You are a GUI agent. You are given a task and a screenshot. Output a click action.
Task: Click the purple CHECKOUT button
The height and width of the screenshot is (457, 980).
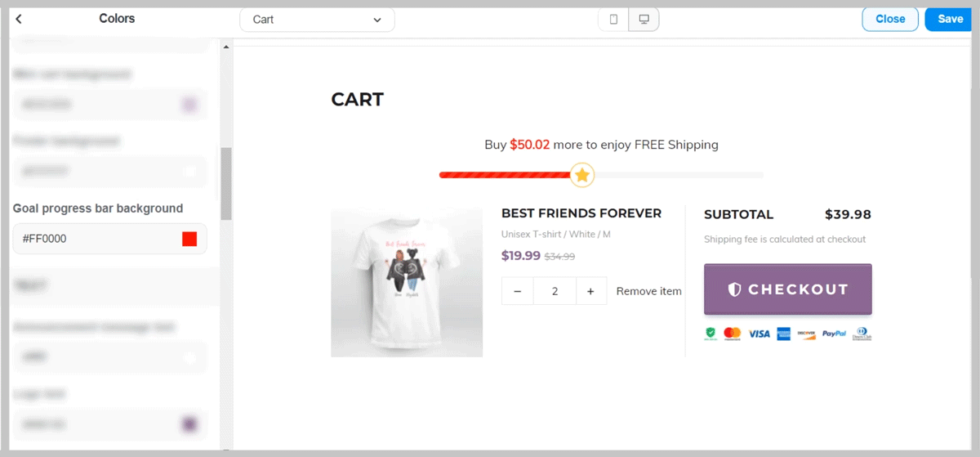coord(787,289)
